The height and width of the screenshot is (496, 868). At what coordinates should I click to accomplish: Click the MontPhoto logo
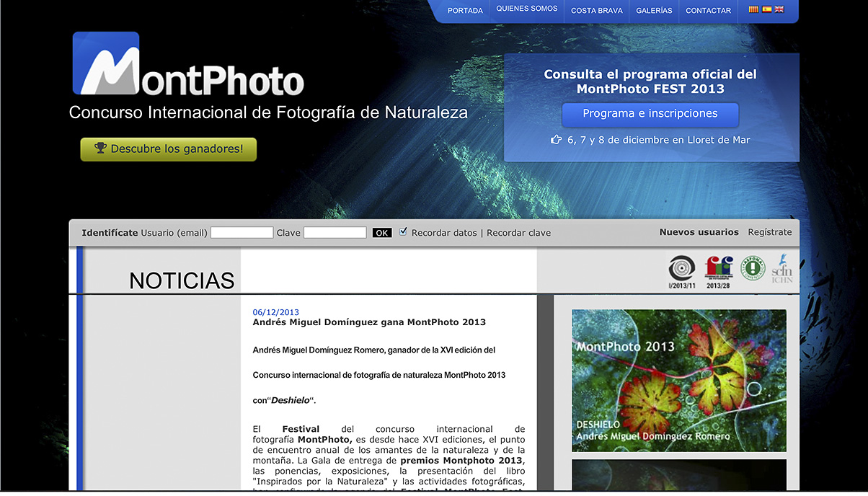click(x=188, y=63)
